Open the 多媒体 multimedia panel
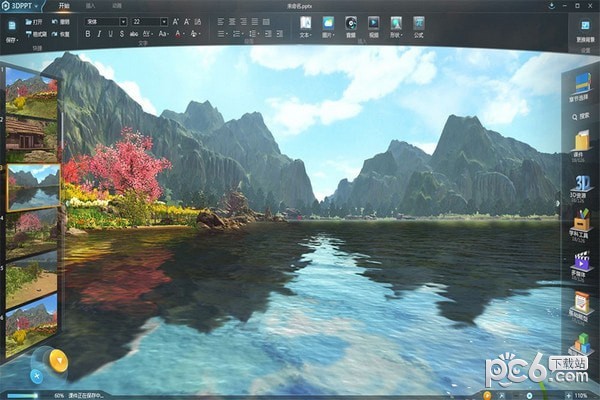This screenshot has height=400, width=600. [x=582, y=266]
